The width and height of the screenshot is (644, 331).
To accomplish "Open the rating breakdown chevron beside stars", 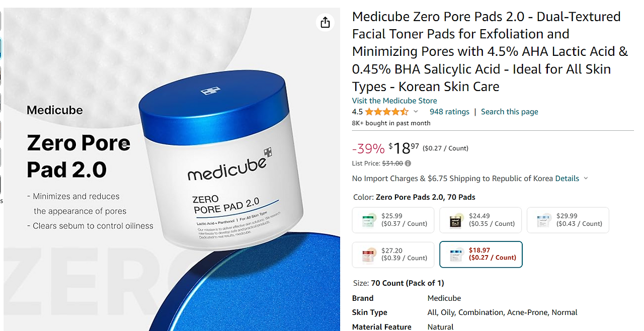I will [x=416, y=112].
